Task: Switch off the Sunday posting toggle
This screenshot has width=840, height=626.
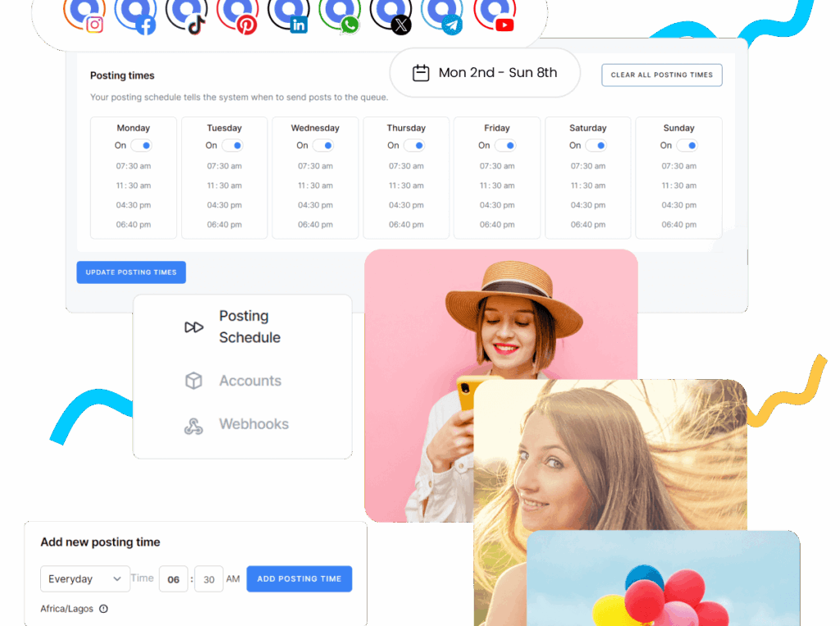Action: pyautogui.click(x=687, y=145)
